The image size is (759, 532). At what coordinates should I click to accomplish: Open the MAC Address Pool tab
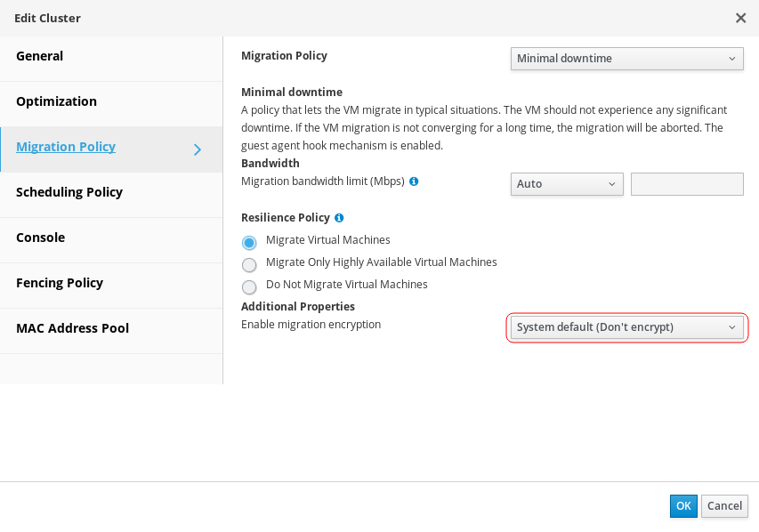pos(72,328)
